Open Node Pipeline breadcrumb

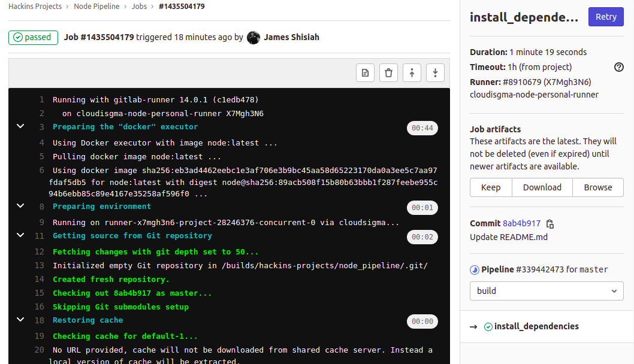[96, 7]
